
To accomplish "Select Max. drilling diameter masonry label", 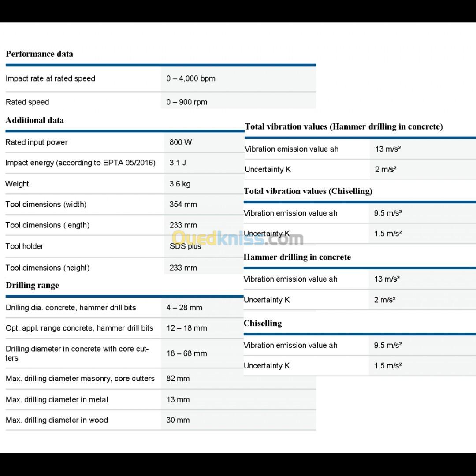I will click(80, 379).
